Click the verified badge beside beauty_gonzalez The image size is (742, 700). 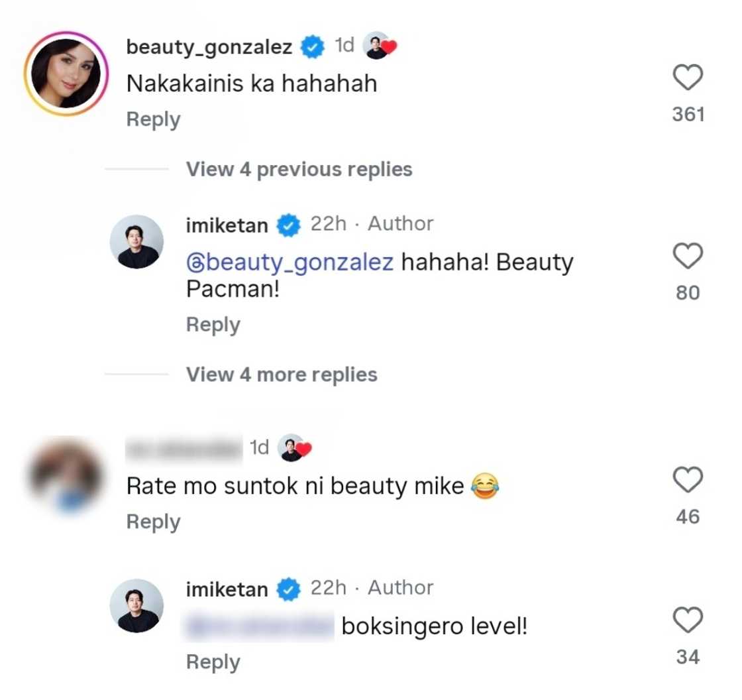tap(312, 46)
